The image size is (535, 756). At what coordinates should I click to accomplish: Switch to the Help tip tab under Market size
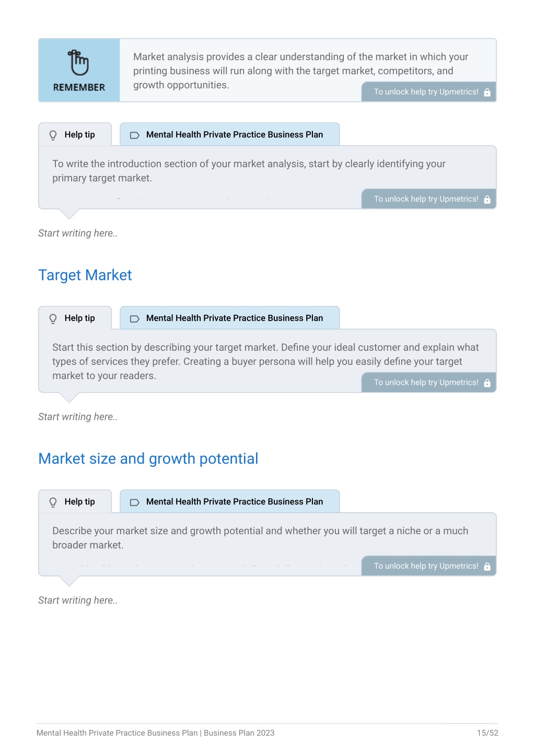click(x=75, y=502)
